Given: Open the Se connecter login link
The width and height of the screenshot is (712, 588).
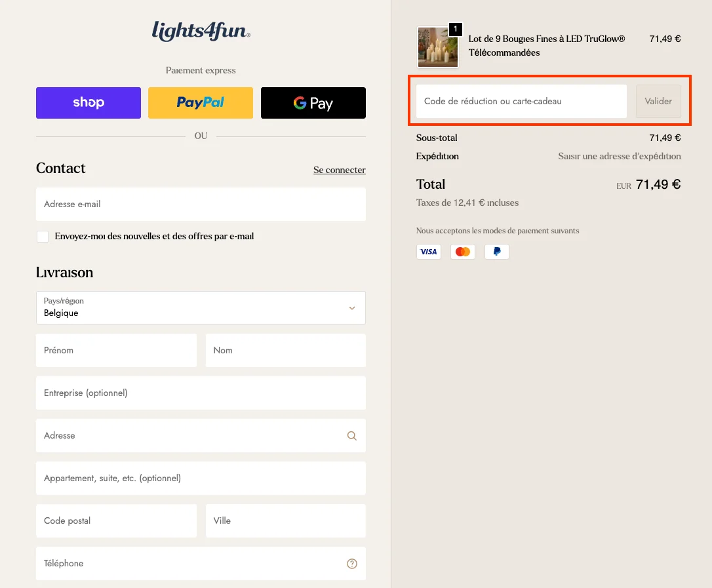Looking at the screenshot, I should (x=339, y=170).
